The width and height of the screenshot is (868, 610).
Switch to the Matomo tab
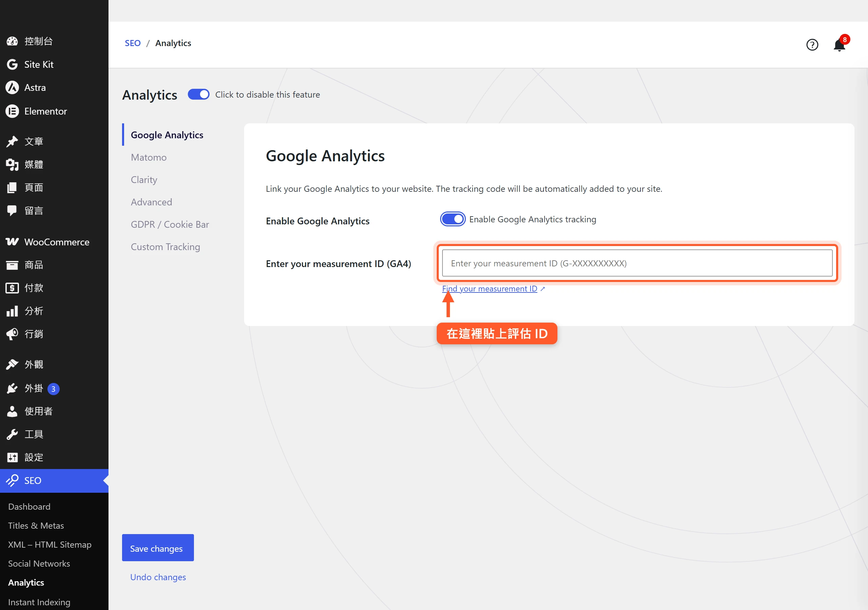point(149,157)
